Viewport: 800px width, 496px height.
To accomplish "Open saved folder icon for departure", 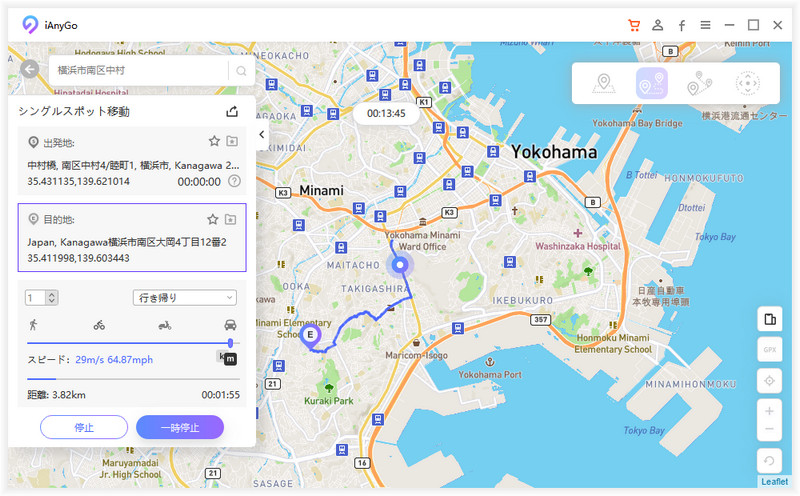I will pos(232,141).
